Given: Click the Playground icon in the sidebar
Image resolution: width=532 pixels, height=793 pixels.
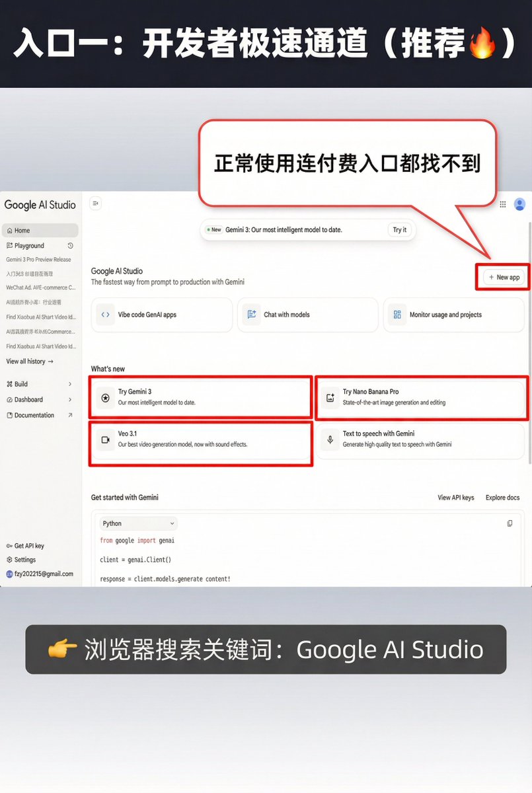Looking at the screenshot, I should [x=9, y=246].
